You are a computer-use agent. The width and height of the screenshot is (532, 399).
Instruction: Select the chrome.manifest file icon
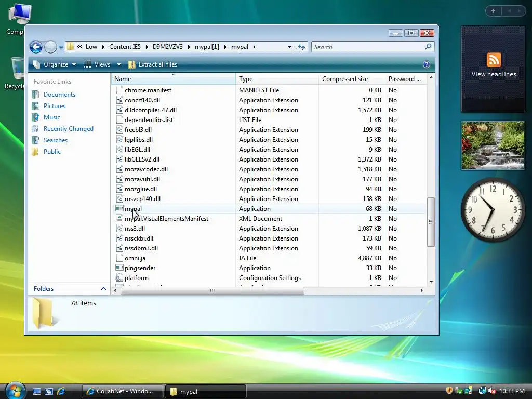[119, 90]
